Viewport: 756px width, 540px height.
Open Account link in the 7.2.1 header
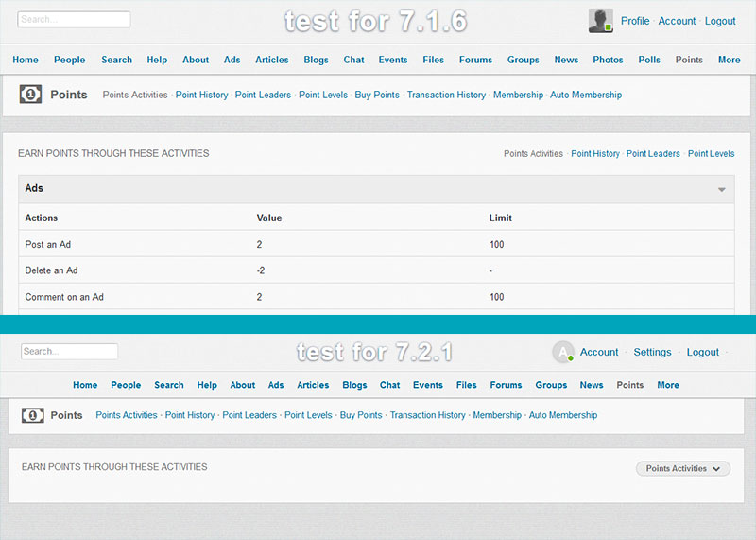coord(599,352)
